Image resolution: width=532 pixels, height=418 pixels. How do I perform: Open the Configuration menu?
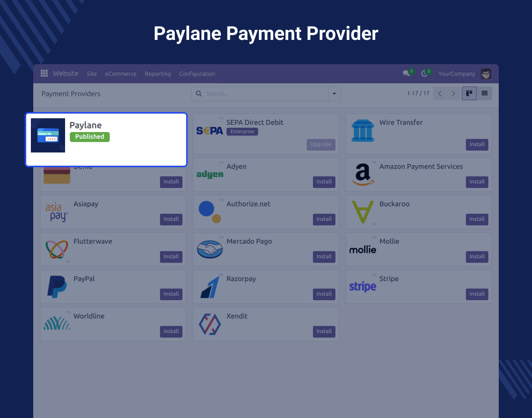click(197, 74)
